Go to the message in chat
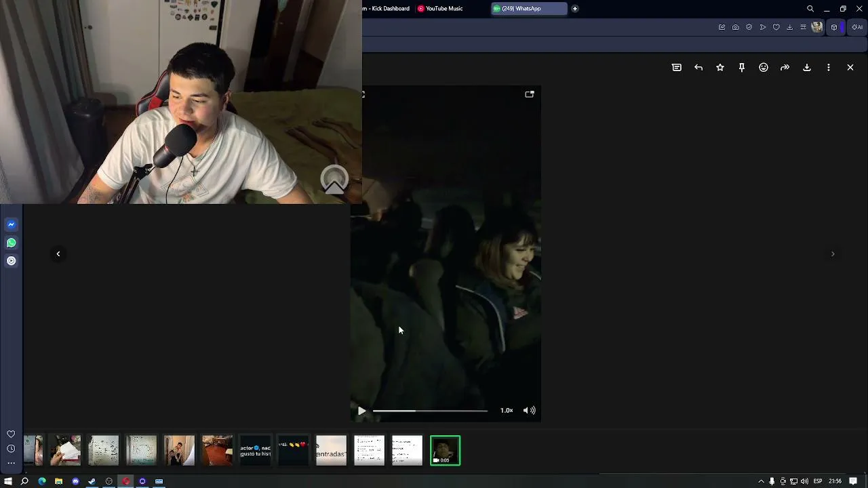868x488 pixels. (x=677, y=68)
